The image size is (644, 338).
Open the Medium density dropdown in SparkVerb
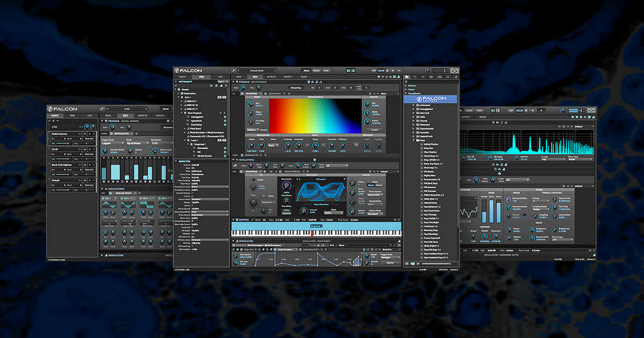pos(252,129)
